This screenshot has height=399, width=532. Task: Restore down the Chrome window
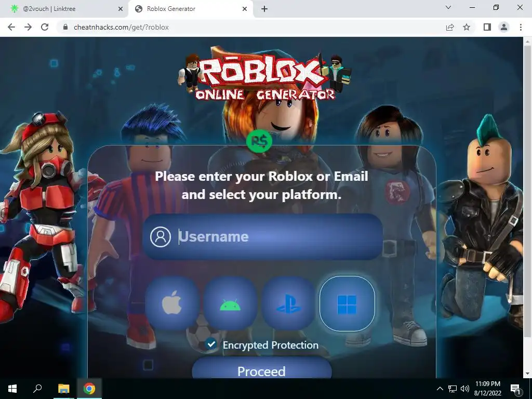[x=496, y=7]
